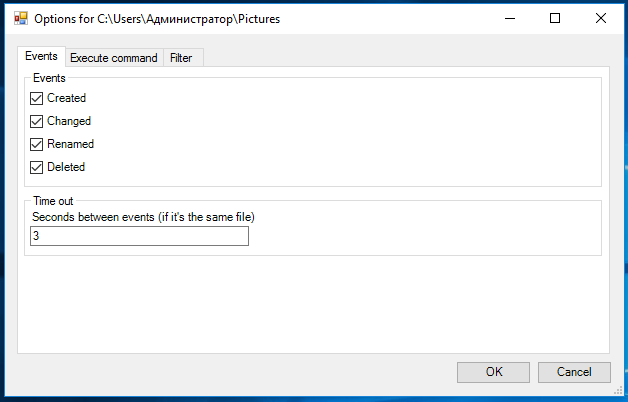Image resolution: width=628 pixels, height=402 pixels.
Task: Switch to the Execute command tab
Action: (114, 58)
